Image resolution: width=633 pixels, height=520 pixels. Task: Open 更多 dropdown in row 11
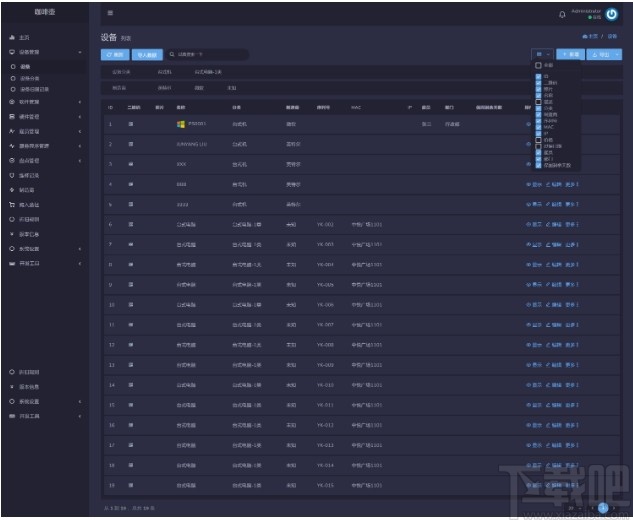[572, 325]
